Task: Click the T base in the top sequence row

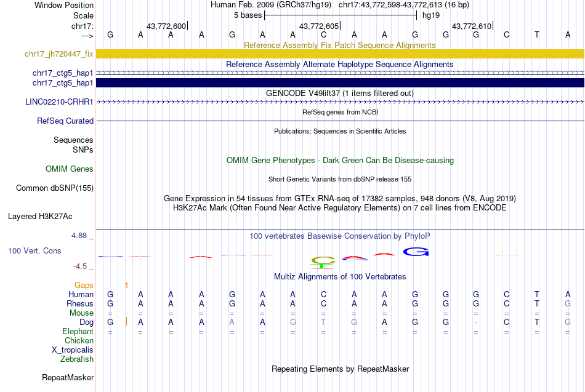Action: (537, 34)
